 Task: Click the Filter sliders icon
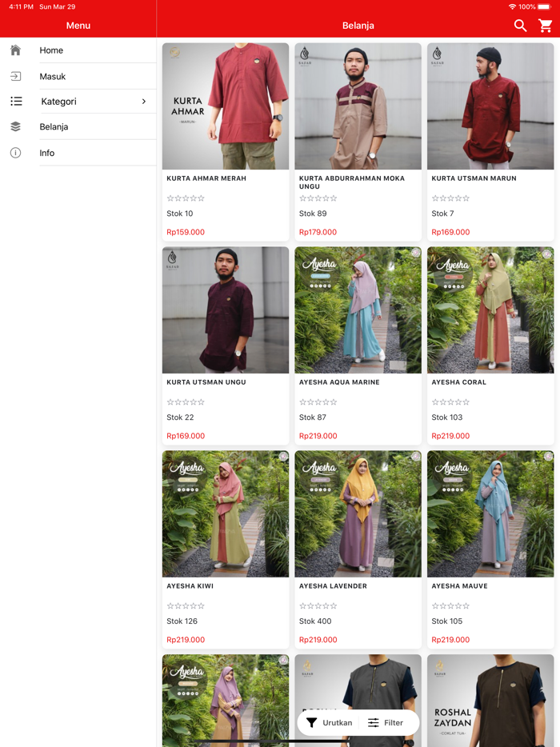click(x=373, y=723)
